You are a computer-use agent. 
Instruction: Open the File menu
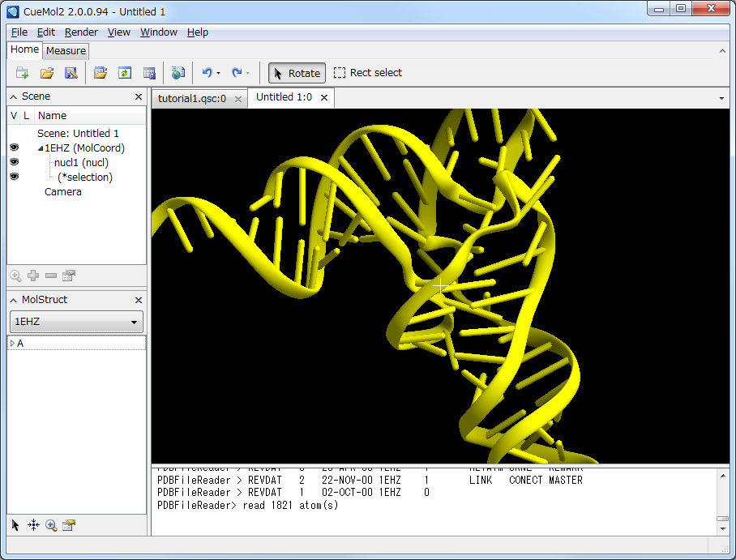tap(19, 32)
